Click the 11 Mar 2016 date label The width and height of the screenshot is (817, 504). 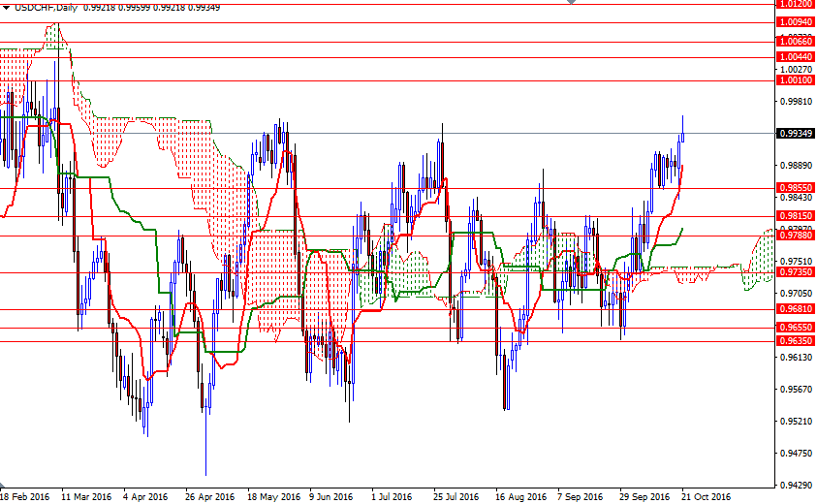coord(86,496)
